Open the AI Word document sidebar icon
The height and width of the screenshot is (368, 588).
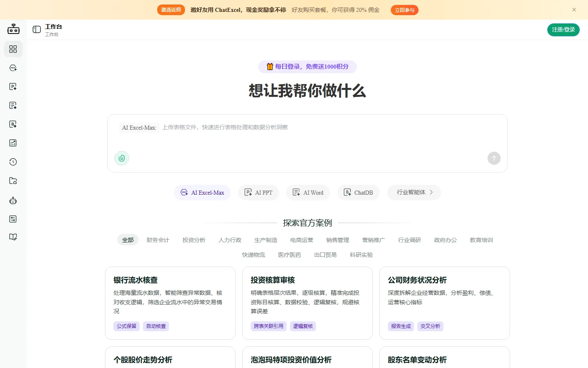click(x=13, y=105)
